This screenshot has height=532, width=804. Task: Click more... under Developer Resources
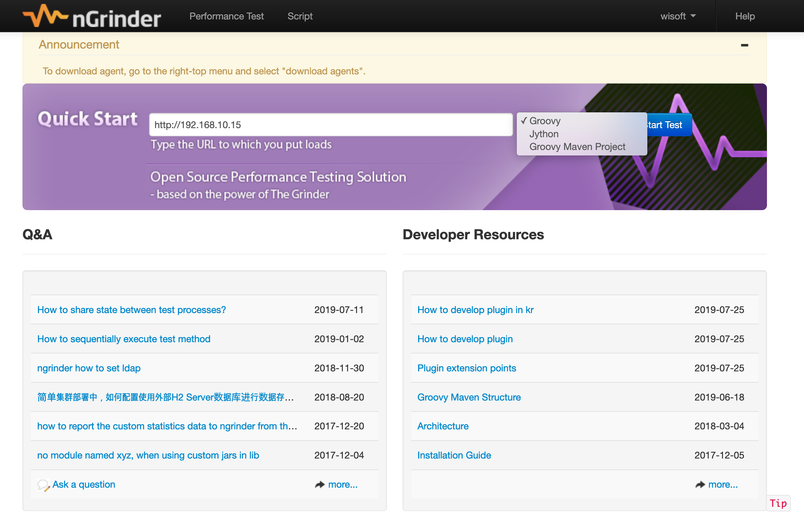pyautogui.click(x=723, y=485)
